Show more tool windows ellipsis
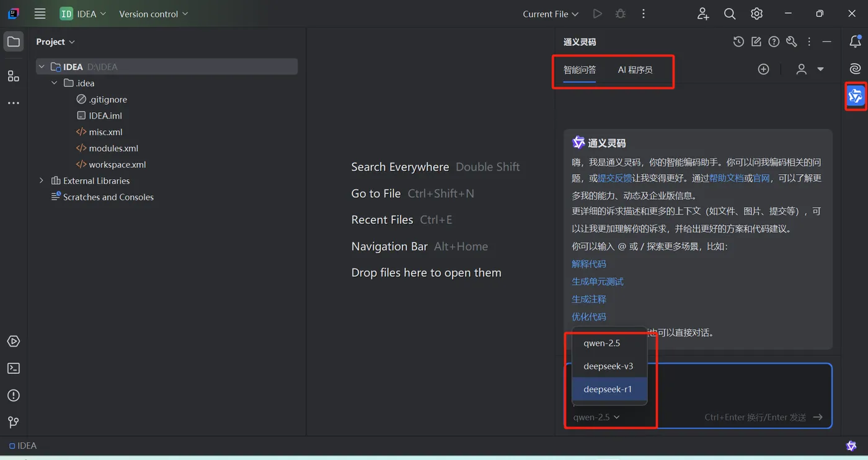Screen dimensions: 868x460 click(x=14, y=103)
